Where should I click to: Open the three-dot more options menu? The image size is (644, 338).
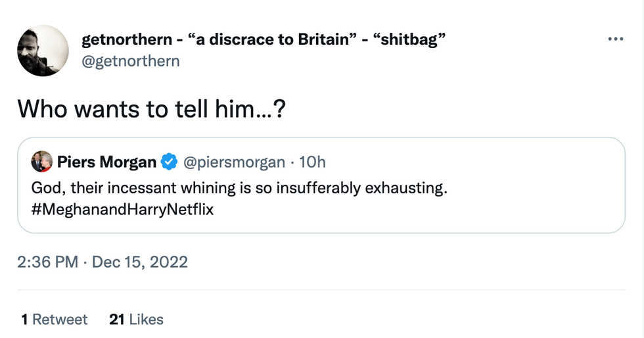click(x=615, y=39)
